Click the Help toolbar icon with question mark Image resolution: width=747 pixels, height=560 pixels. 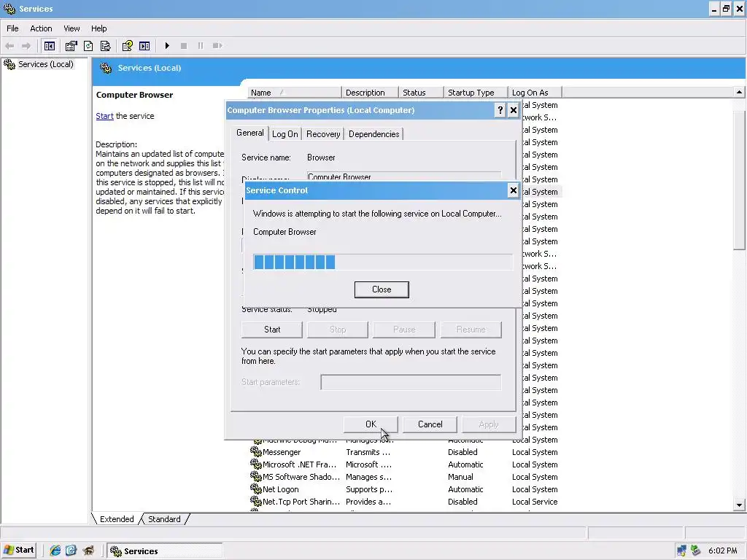127,46
